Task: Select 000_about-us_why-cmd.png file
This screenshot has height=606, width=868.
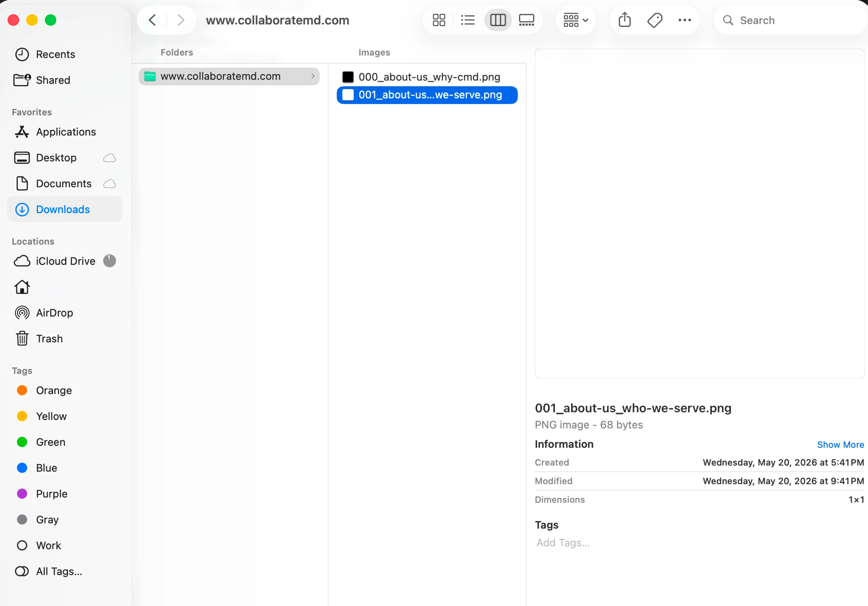Action: coord(427,77)
